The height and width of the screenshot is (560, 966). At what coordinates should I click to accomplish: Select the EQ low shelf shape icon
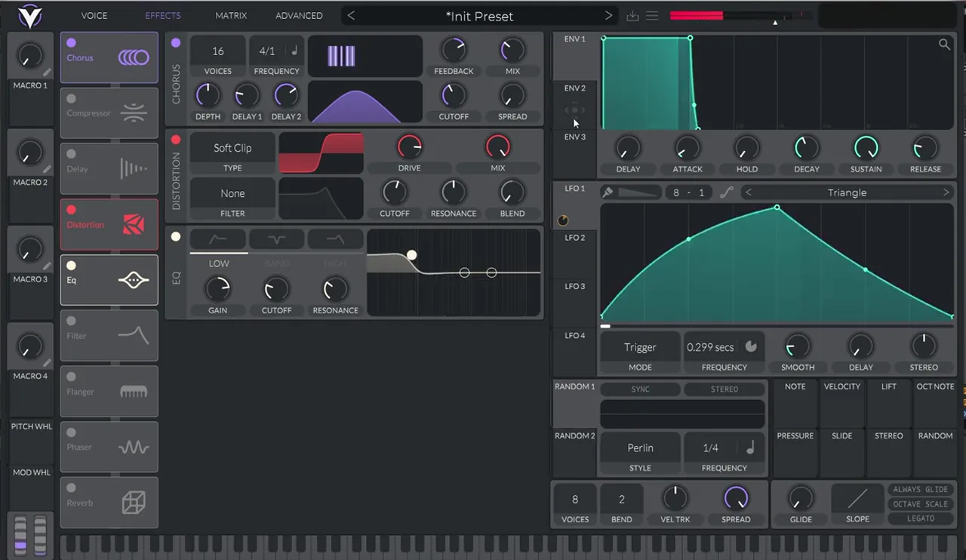[x=217, y=239]
